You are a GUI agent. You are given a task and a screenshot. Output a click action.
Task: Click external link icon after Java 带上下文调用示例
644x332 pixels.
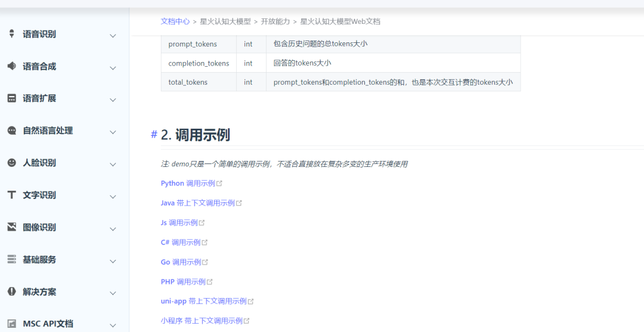coord(239,203)
